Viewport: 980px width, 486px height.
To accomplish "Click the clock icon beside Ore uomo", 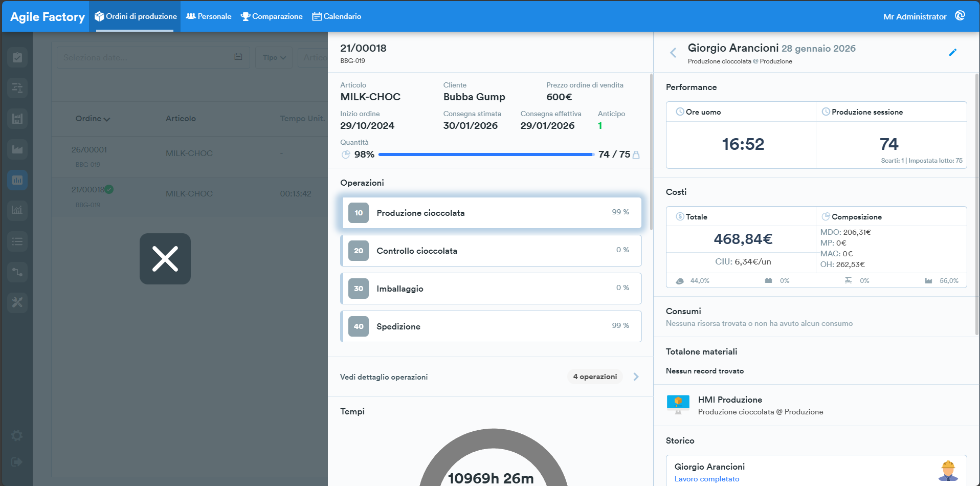I will pos(680,112).
